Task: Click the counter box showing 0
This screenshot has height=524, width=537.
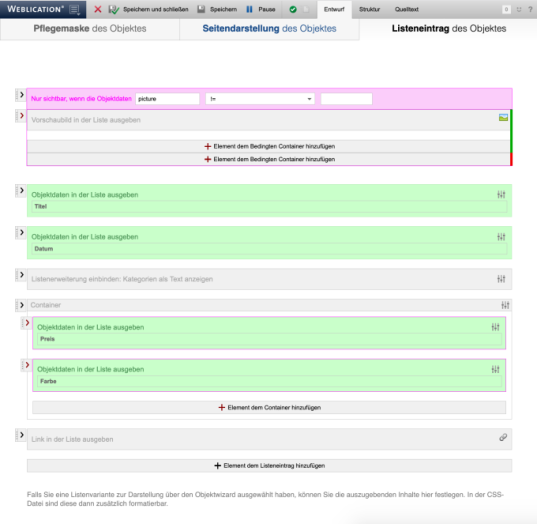Action: click(506, 10)
